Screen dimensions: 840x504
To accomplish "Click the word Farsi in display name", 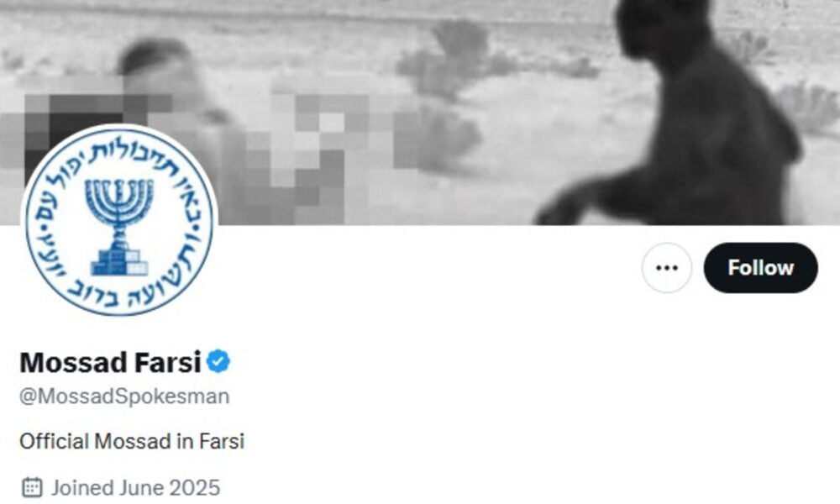I will click(x=168, y=362).
